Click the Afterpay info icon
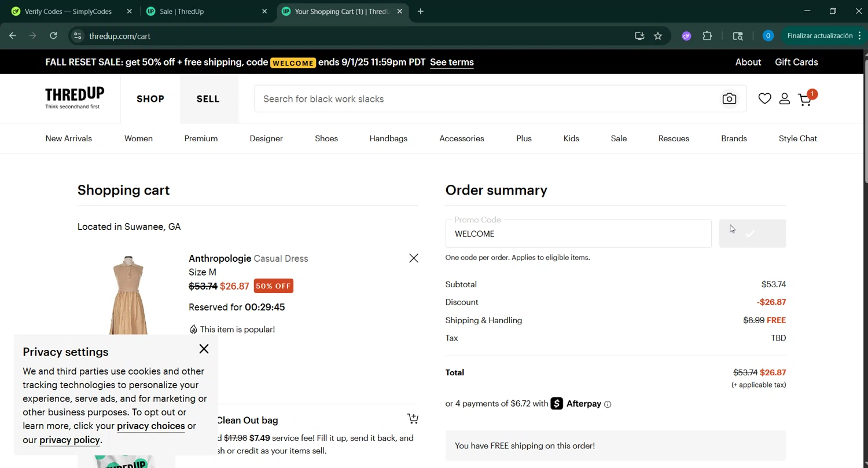Screen dimensions: 868x468 click(x=608, y=404)
